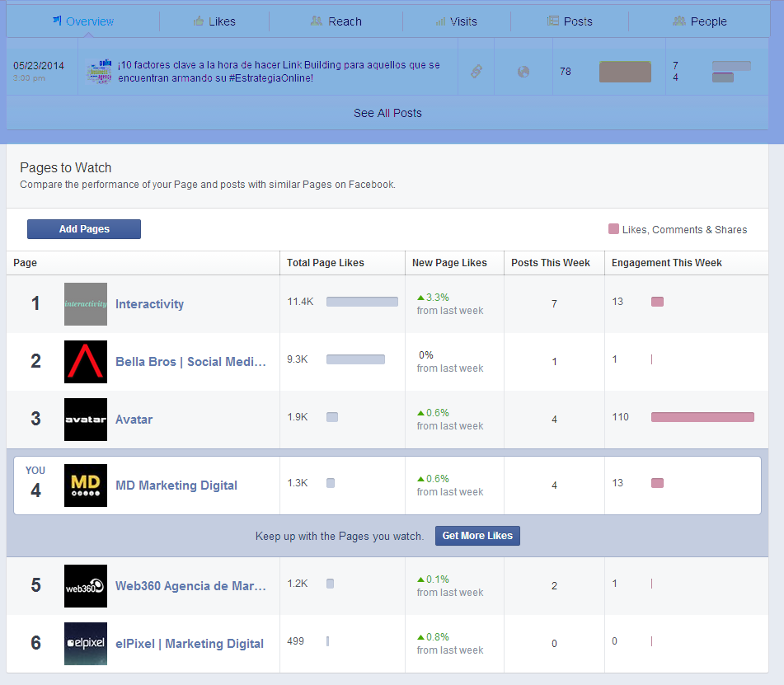Click the Web360 logo thumbnail
Viewport: 784px width, 685px height.
click(86, 586)
